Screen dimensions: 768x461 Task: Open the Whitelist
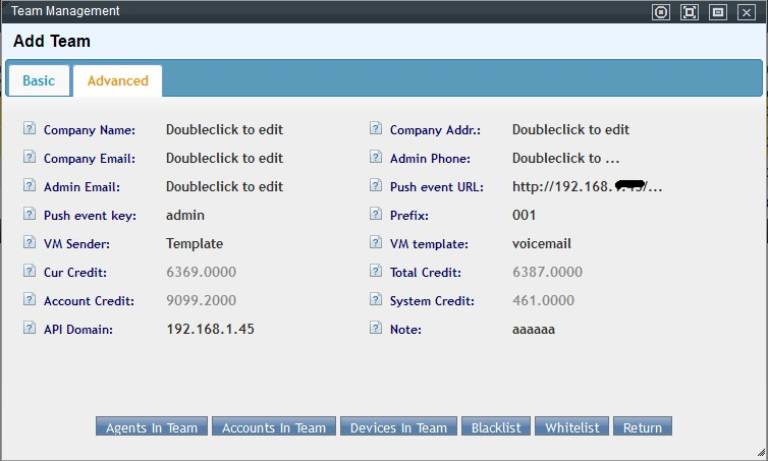[x=572, y=427]
